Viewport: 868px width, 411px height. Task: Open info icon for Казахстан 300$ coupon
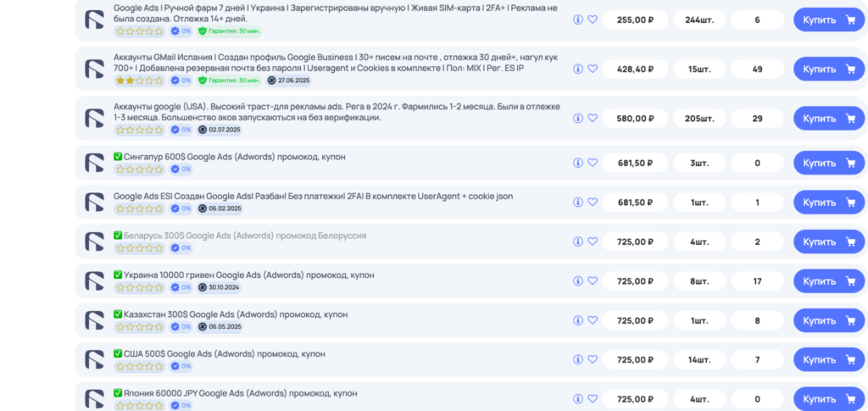click(578, 320)
